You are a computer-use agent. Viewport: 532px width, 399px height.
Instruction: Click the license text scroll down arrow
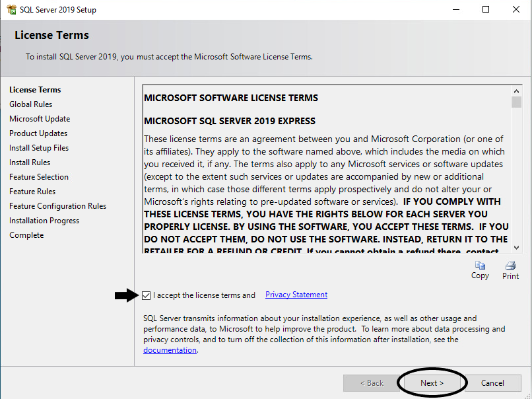[x=516, y=248]
